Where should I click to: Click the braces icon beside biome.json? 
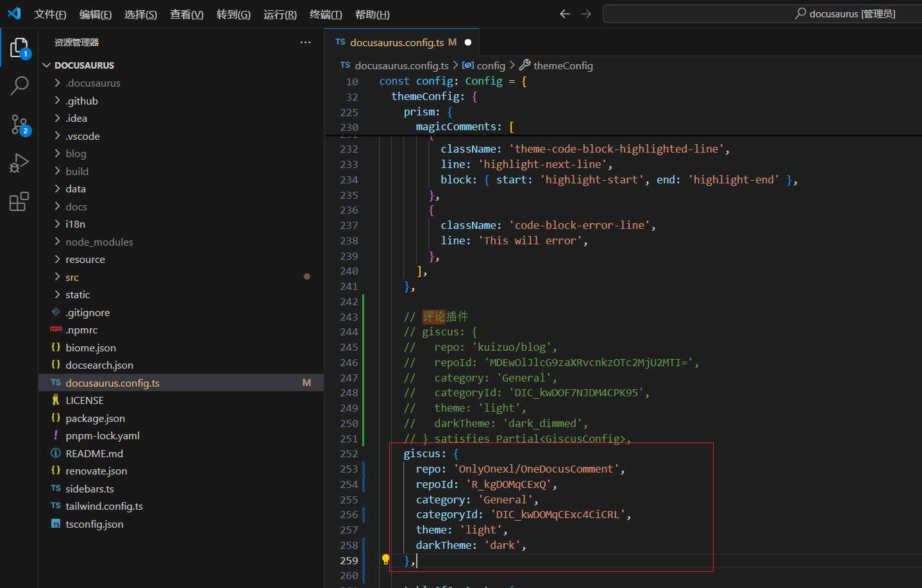click(56, 348)
